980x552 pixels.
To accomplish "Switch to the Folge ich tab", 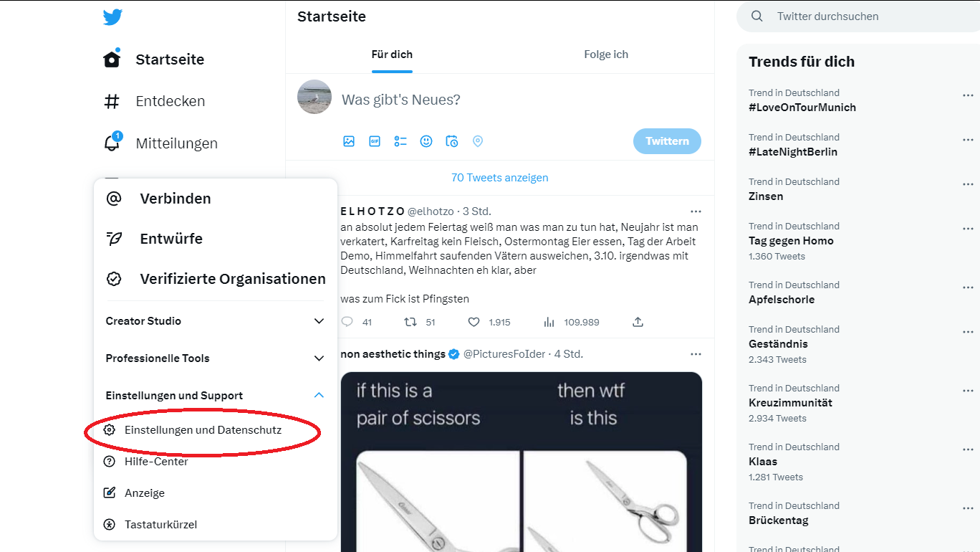I will (605, 54).
